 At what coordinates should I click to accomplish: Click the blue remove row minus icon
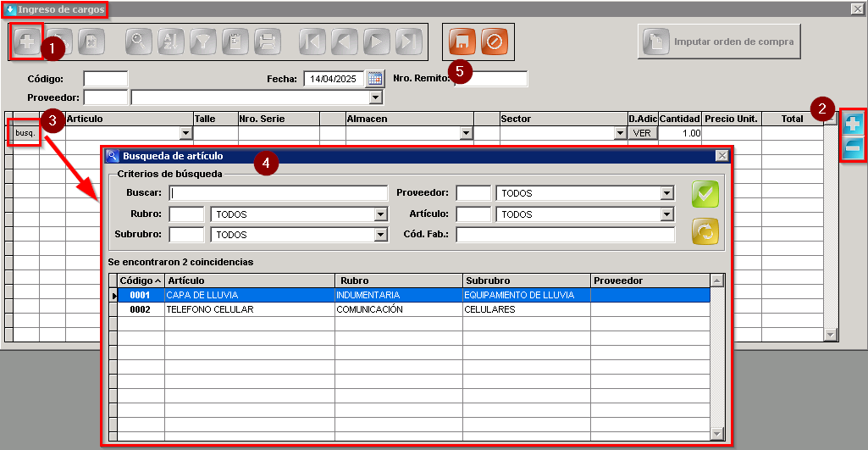(x=853, y=147)
